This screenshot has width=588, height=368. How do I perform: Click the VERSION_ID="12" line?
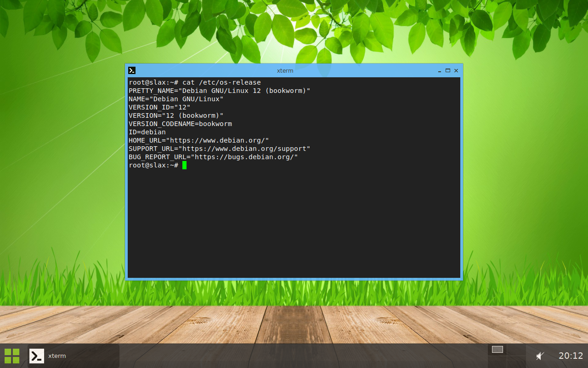159,107
